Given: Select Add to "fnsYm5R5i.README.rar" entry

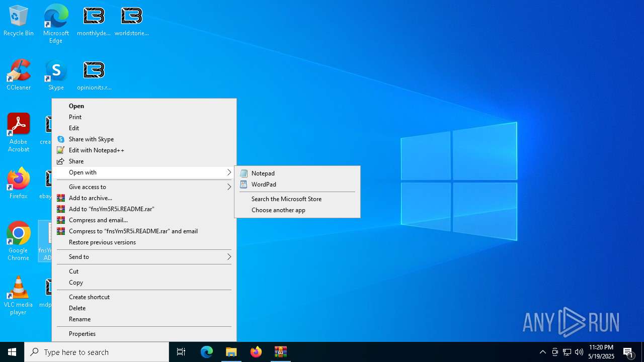Looking at the screenshot, I should (144, 209).
